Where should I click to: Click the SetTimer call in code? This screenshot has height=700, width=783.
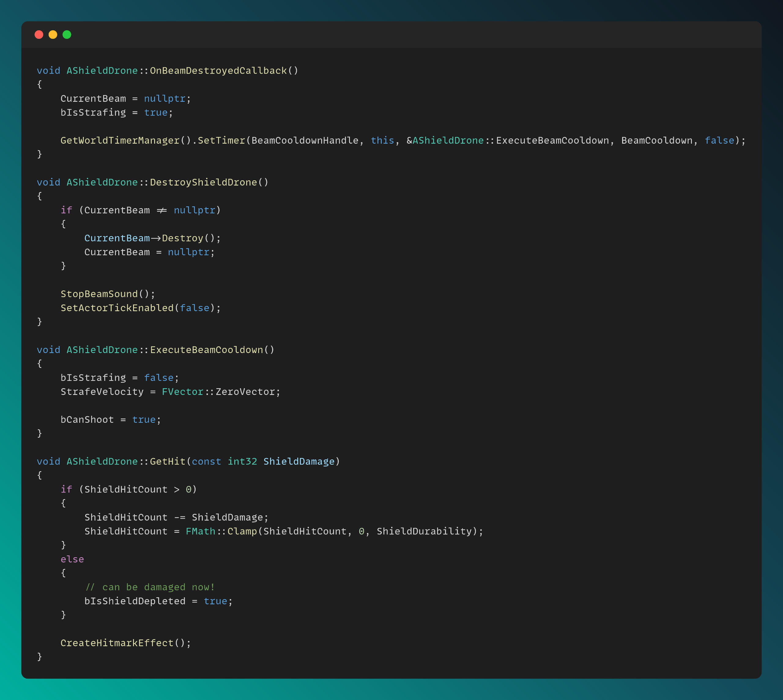click(221, 141)
